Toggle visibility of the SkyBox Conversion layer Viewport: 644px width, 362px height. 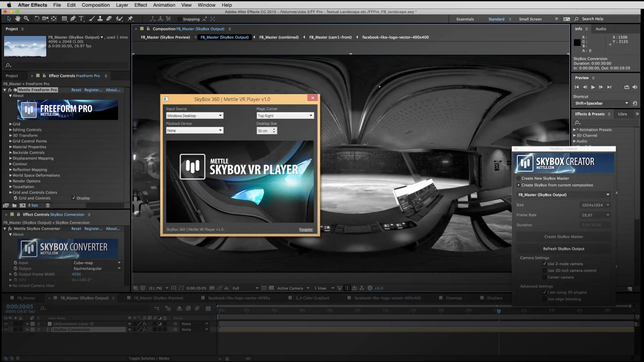click(5, 329)
